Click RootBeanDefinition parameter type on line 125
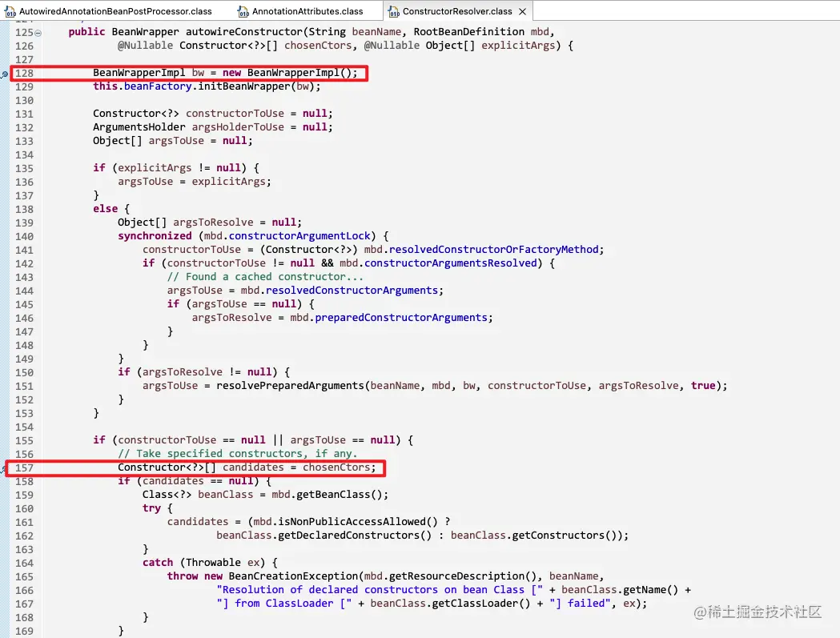This screenshot has height=638, width=840. pyautogui.click(x=468, y=31)
